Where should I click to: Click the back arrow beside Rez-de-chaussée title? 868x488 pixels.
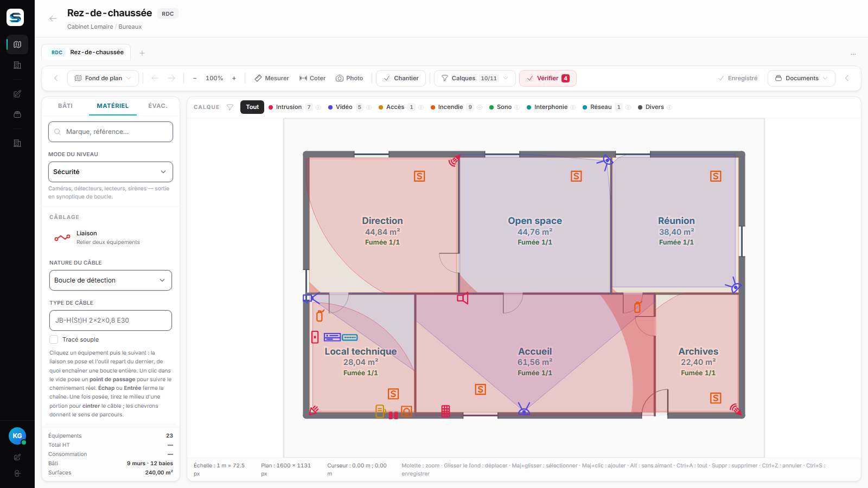coord(53,18)
